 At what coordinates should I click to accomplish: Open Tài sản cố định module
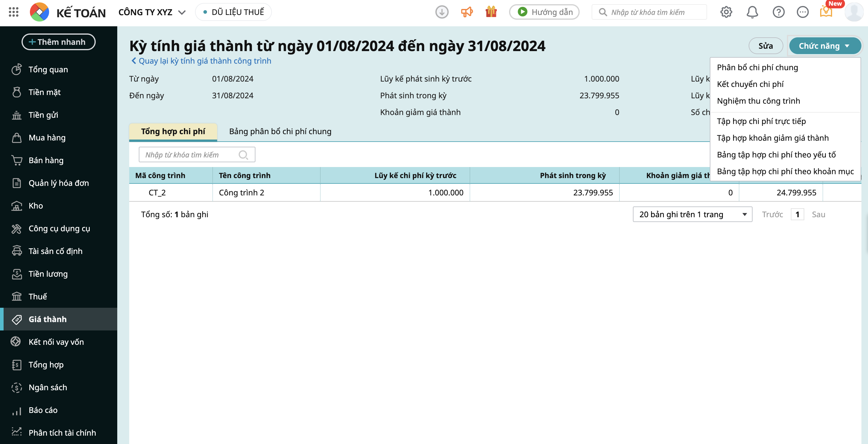(x=59, y=251)
